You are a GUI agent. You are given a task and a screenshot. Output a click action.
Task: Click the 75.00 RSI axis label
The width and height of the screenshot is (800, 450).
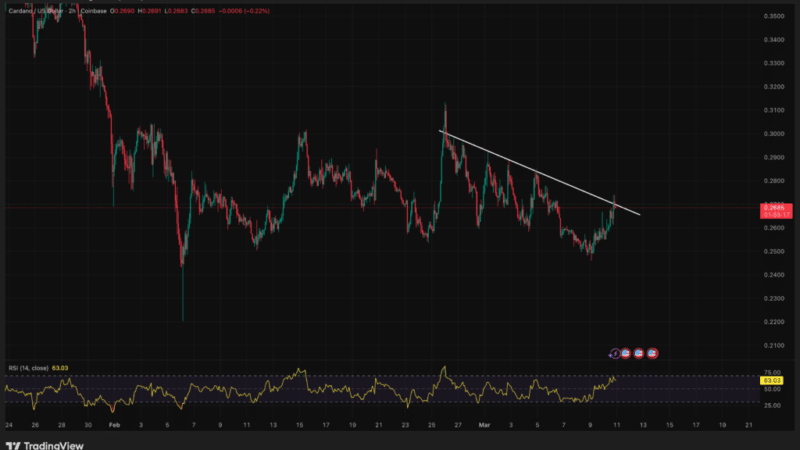pos(772,372)
